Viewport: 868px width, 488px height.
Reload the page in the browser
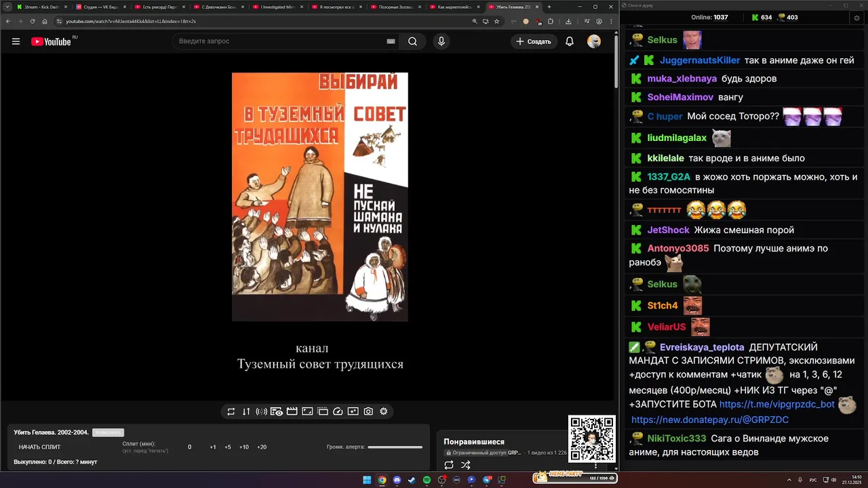tap(32, 21)
